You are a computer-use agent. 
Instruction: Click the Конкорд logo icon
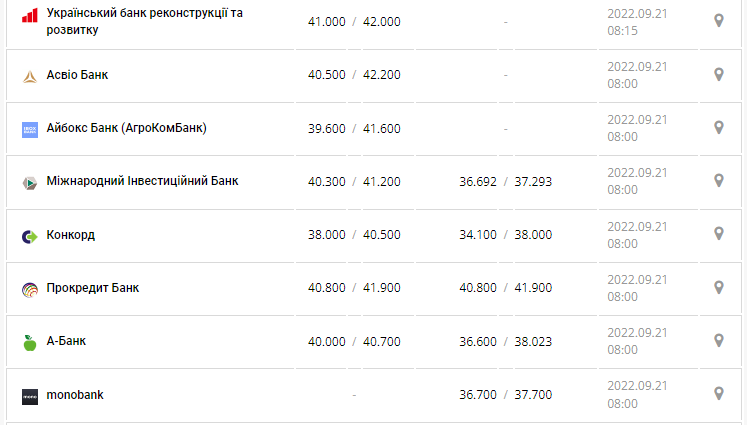(x=29, y=236)
